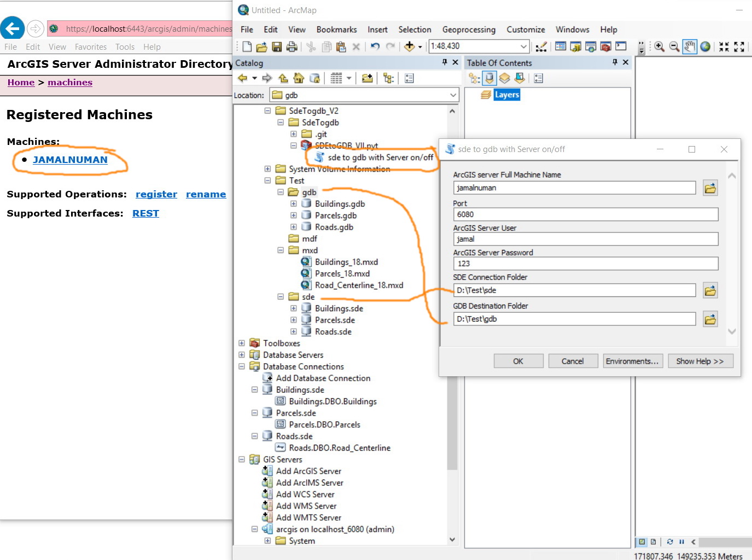The width and height of the screenshot is (752, 560).
Task: Pause drawing with the pause button
Action: [x=681, y=542]
